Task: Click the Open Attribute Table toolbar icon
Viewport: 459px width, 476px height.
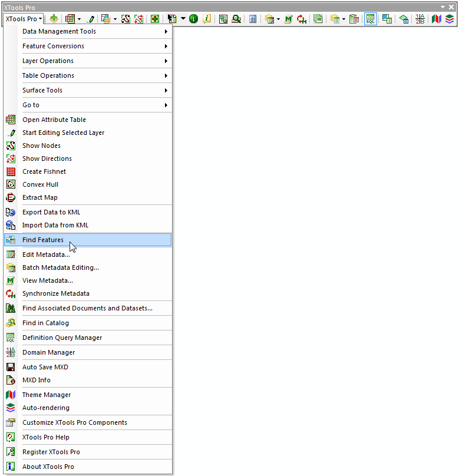Action: click(70, 19)
